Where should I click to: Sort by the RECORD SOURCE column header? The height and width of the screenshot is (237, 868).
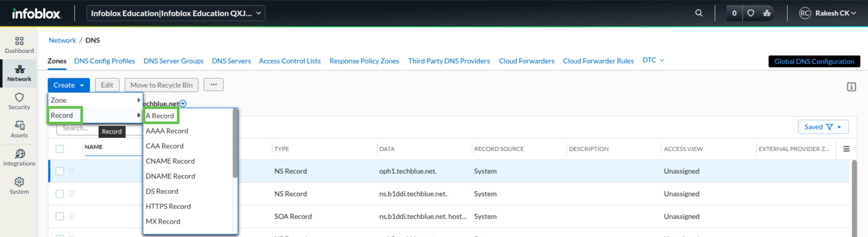click(x=499, y=149)
